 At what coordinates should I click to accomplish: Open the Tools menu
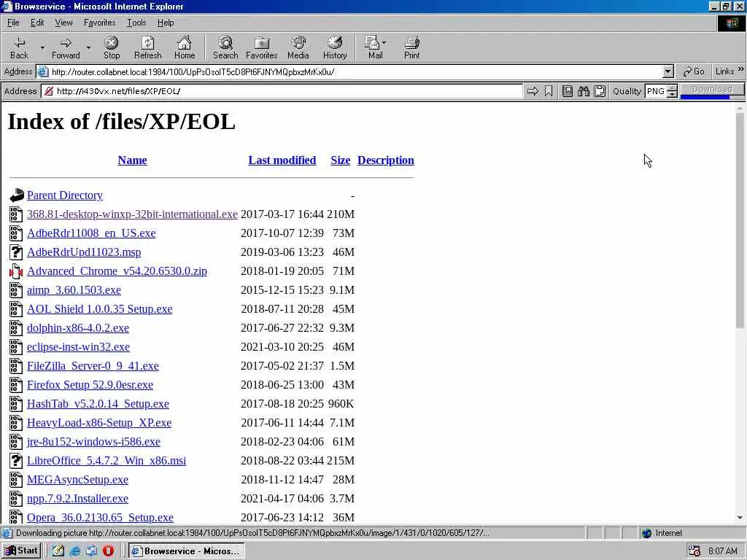point(136,23)
